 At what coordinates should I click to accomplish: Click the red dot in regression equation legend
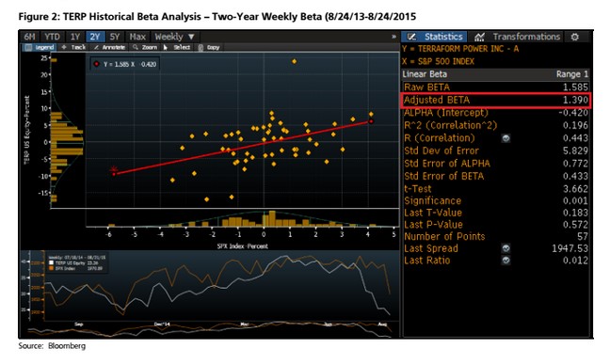pos(96,64)
